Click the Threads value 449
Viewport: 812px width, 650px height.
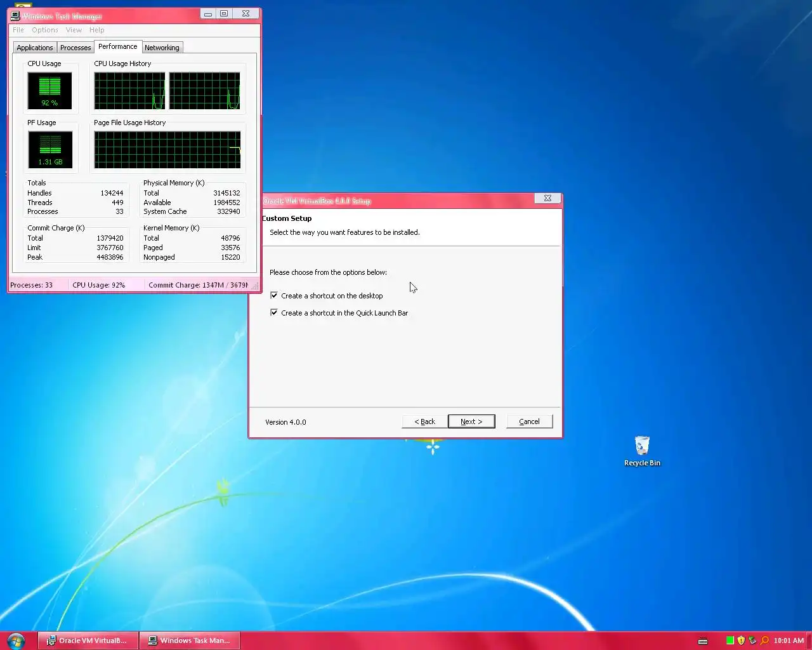[x=117, y=202]
